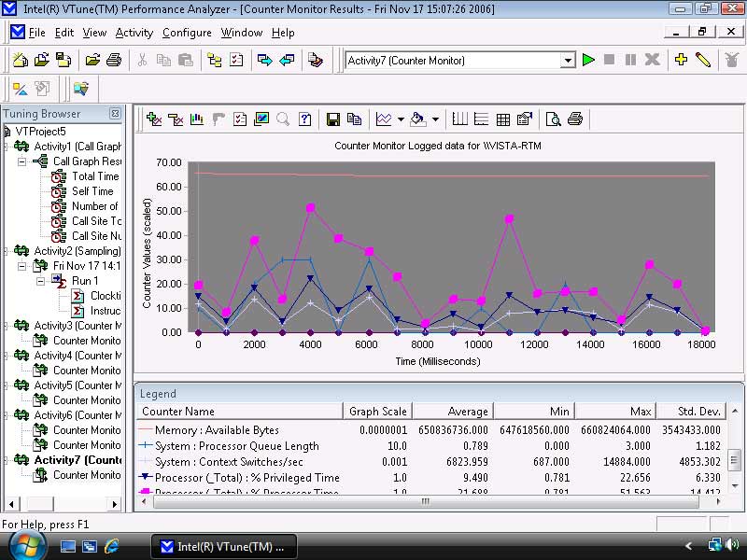
Task: Click the Min column header
Action: coord(534,411)
